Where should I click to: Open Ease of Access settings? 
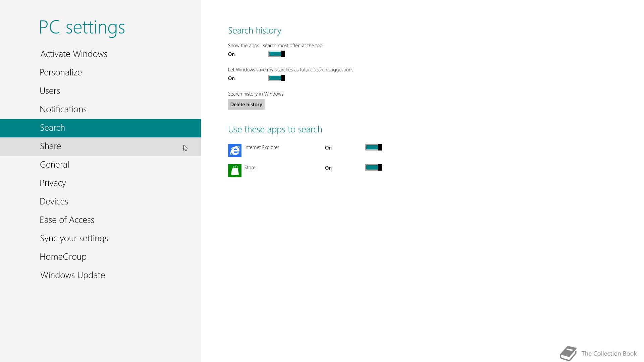[67, 220]
